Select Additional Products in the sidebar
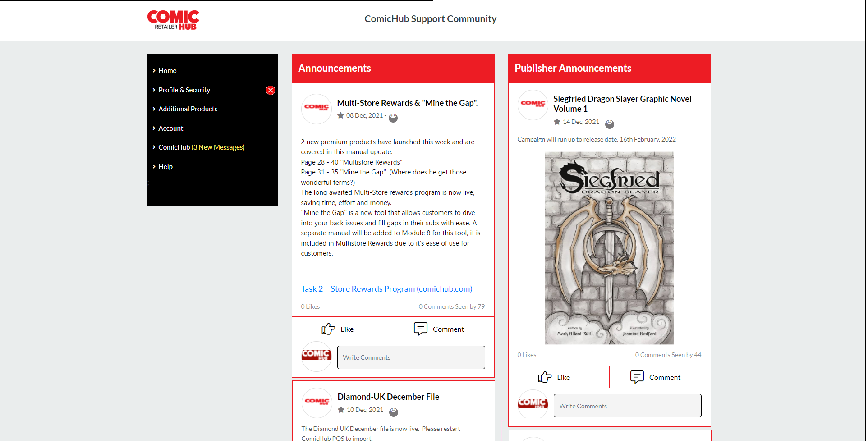 point(188,109)
